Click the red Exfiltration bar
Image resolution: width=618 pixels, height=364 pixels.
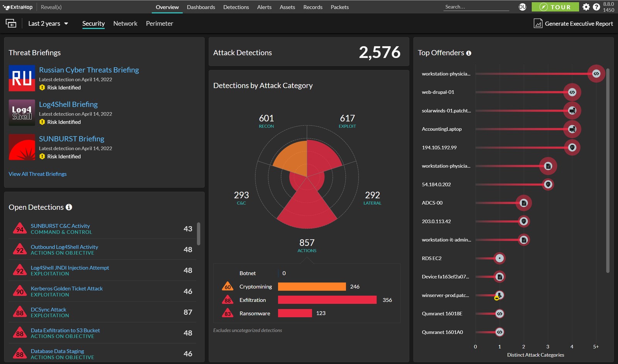click(x=327, y=300)
